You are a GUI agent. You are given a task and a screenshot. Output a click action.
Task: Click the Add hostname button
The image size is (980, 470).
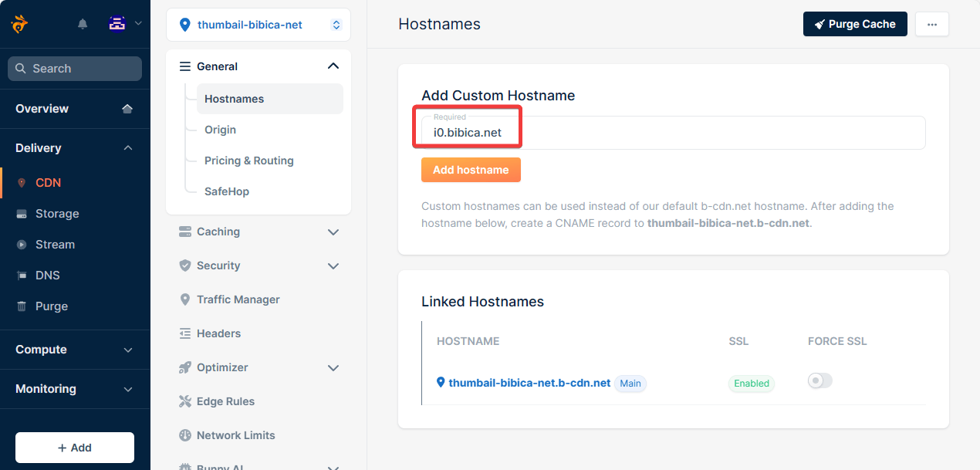[471, 170]
